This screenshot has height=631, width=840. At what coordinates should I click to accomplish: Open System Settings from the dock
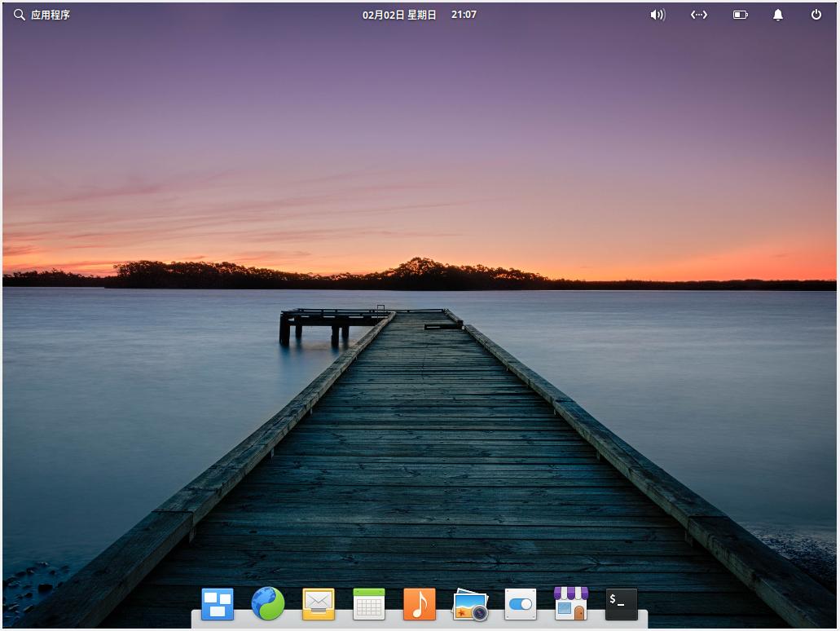tap(521, 603)
